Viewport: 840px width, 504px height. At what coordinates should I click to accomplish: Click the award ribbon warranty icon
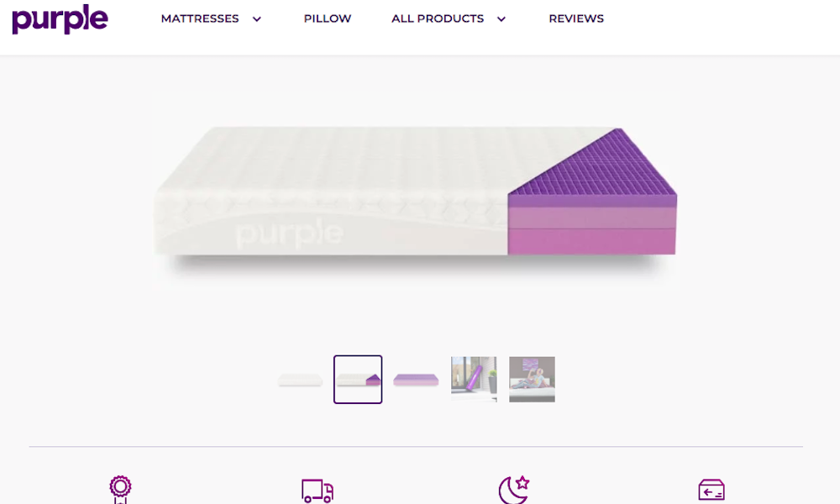[x=120, y=490]
